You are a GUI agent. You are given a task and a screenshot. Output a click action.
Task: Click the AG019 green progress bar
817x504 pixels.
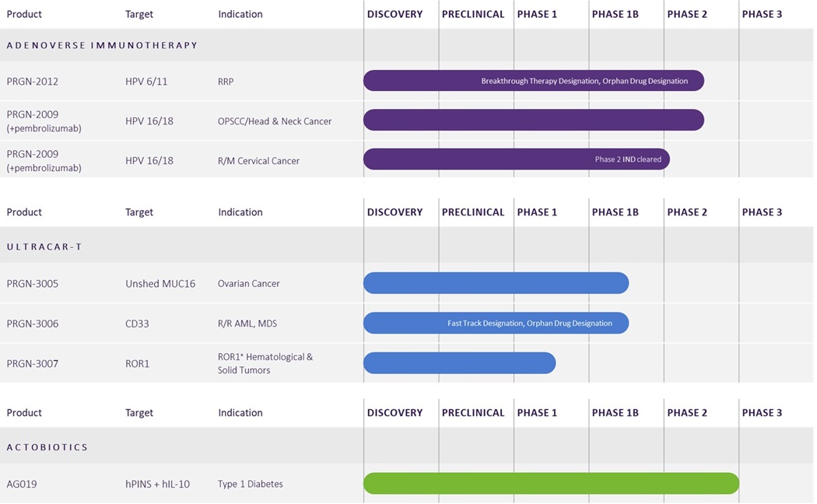(x=551, y=484)
